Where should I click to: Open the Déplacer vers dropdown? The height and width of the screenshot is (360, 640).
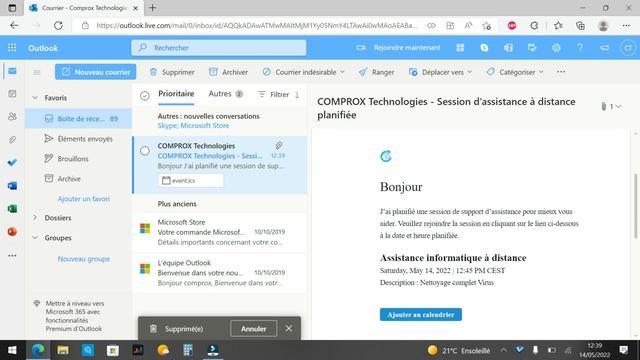[469, 72]
